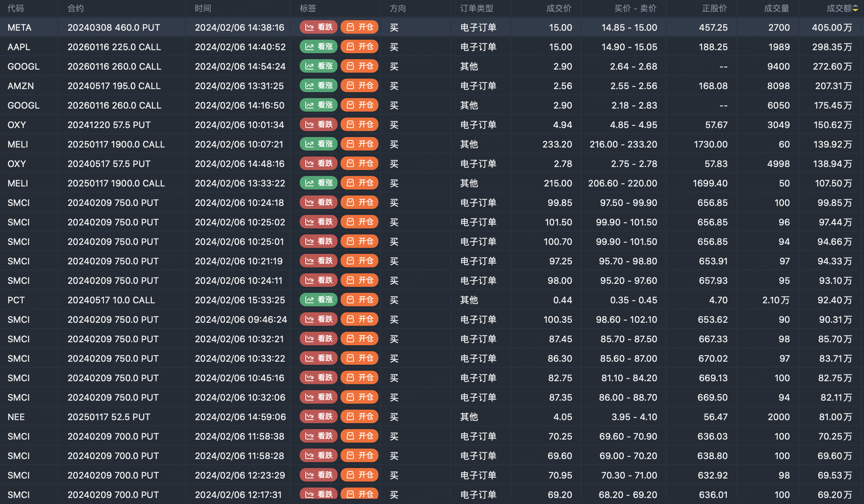Select the PCT 20240517 10.0 CALL row
The height and width of the screenshot is (504, 864).
111,300
